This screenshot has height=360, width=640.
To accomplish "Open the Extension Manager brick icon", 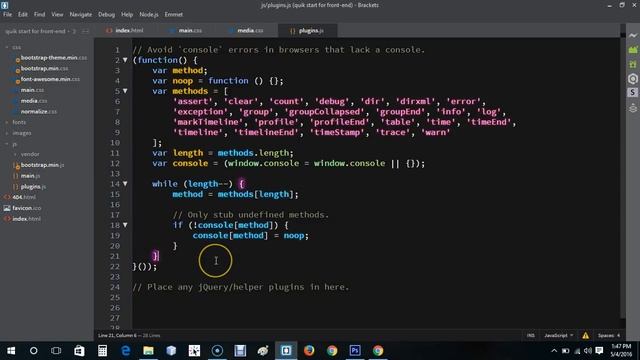I will [633, 50].
